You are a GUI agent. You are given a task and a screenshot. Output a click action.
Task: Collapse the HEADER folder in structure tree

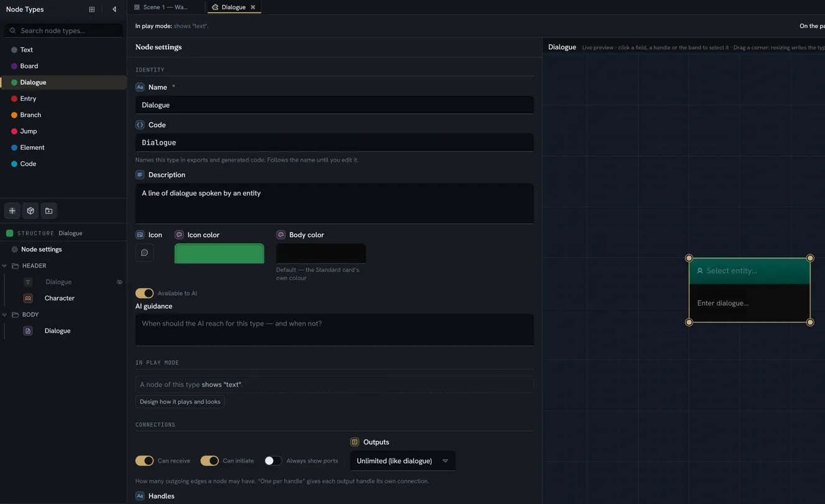(x=5, y=266)
